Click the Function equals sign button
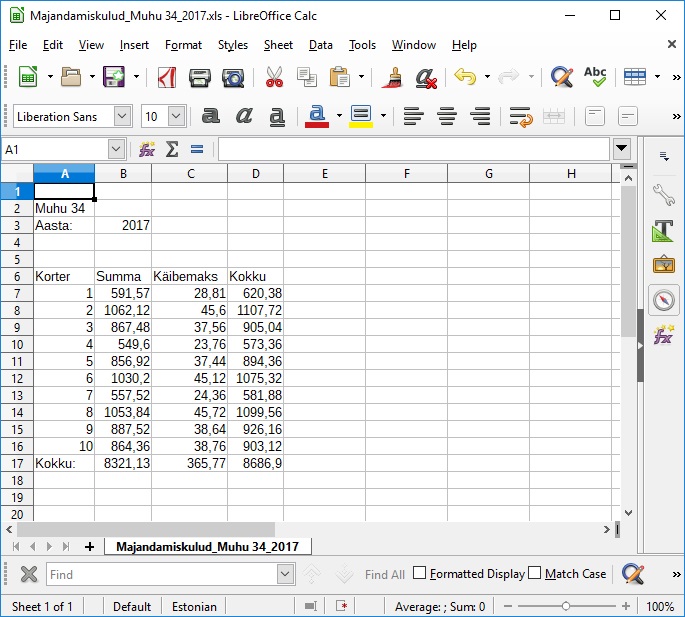This screenshot has width=685, height=617. [x=197, y=149]
